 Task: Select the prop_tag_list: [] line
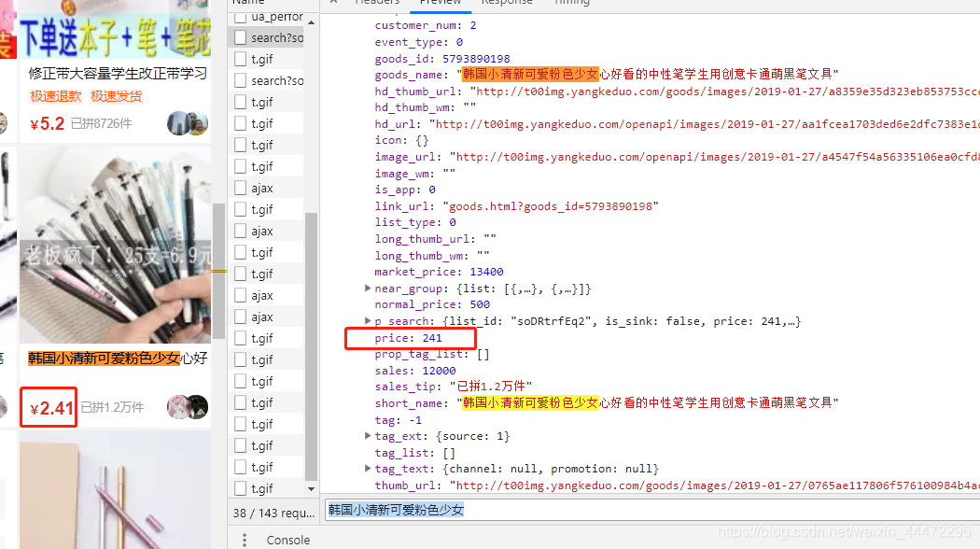pyautogui.click(x=432, y=354)
